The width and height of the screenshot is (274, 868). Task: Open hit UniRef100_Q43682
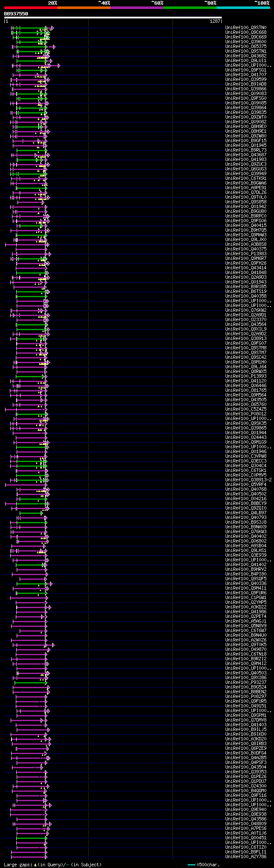[246, 56]
